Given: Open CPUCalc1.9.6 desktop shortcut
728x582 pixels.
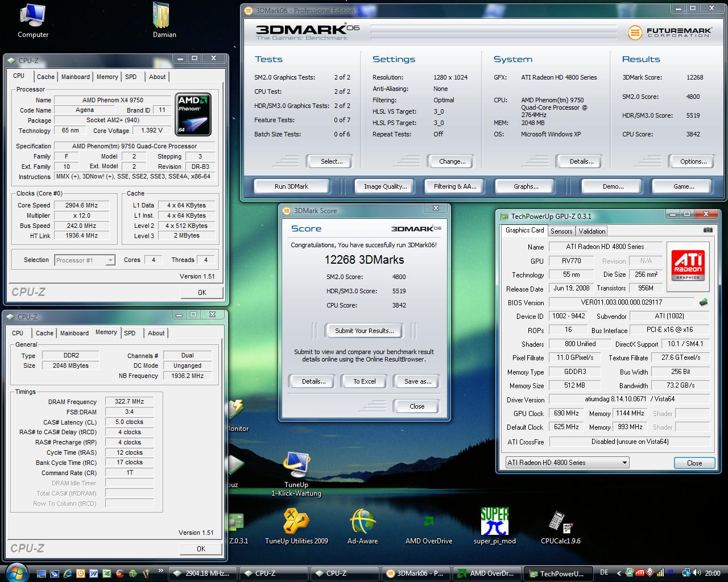Looking at the screenshot, I should [560, 526].
